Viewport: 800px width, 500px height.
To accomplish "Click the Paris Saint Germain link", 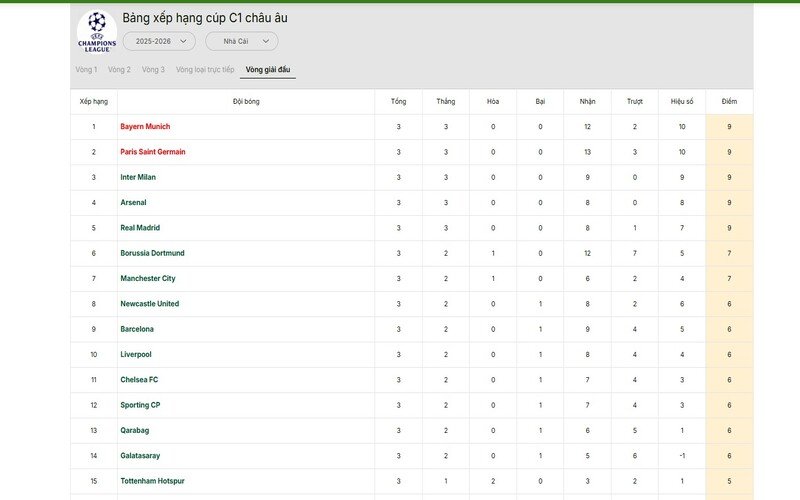I will 153,152.
